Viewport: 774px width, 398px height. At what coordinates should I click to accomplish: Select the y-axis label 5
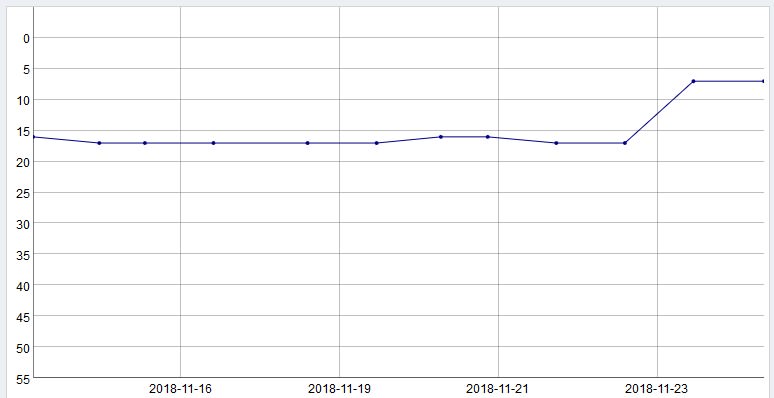[27, 69]
